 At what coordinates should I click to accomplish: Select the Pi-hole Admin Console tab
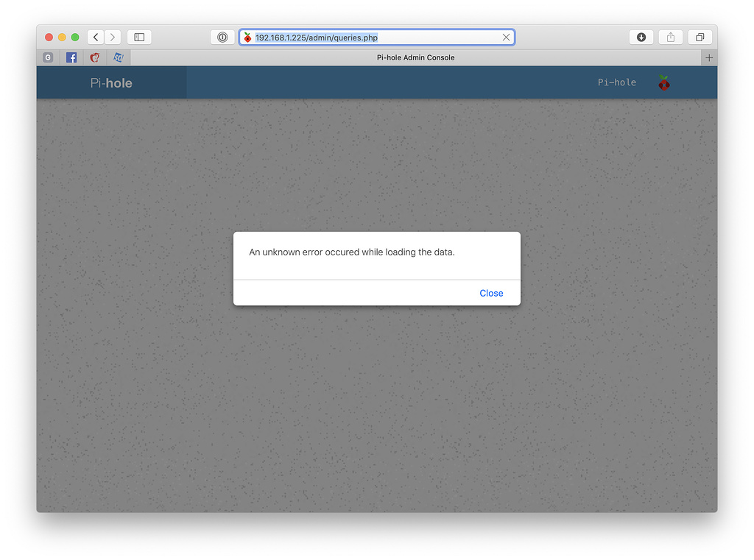(415, 57)
